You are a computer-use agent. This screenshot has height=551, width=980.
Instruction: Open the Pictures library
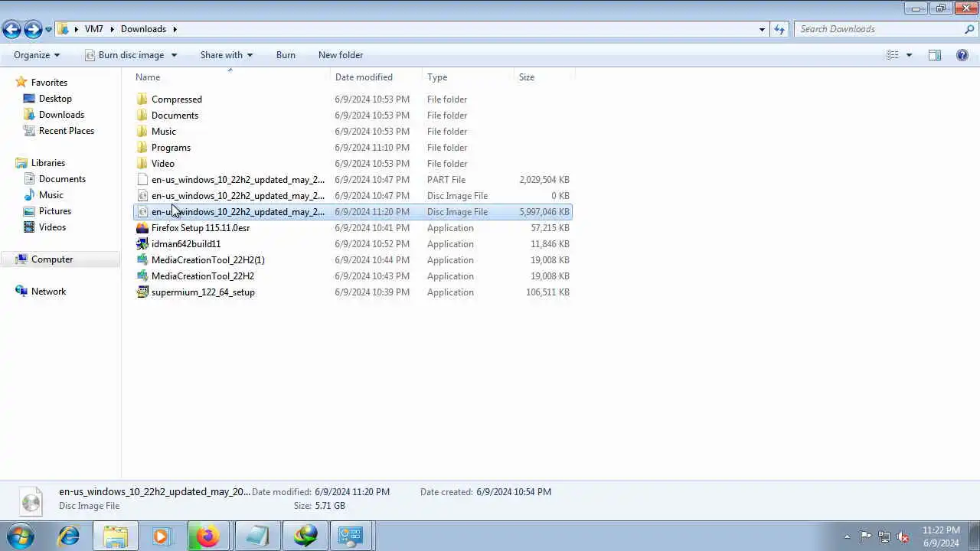[55, 211]
